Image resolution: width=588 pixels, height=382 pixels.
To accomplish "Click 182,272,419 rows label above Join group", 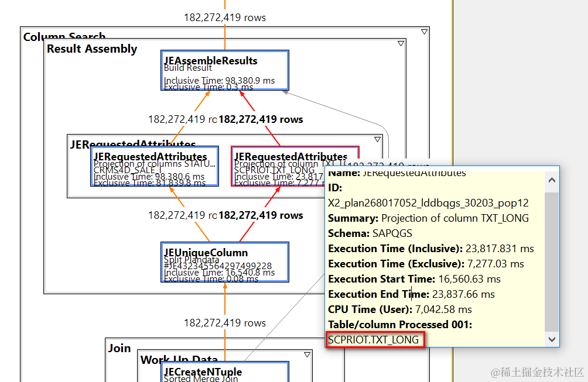I will click(x=225, y=323).
